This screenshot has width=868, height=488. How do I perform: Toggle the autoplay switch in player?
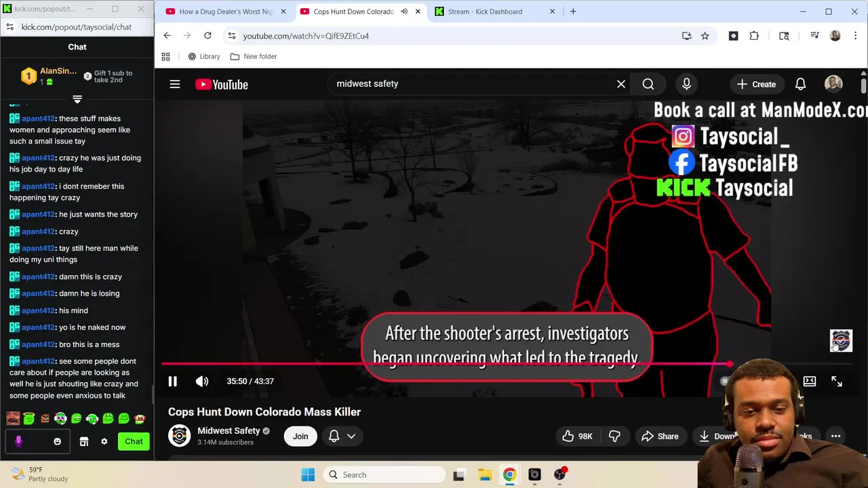click(724, 382)
